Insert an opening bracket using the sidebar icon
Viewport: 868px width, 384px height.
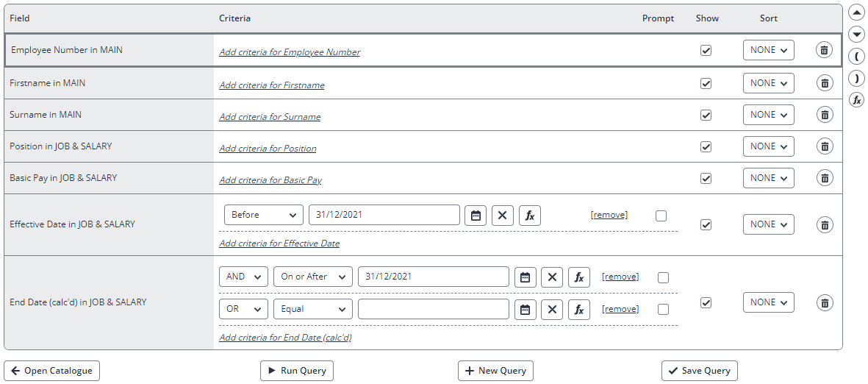click(856, 57)
